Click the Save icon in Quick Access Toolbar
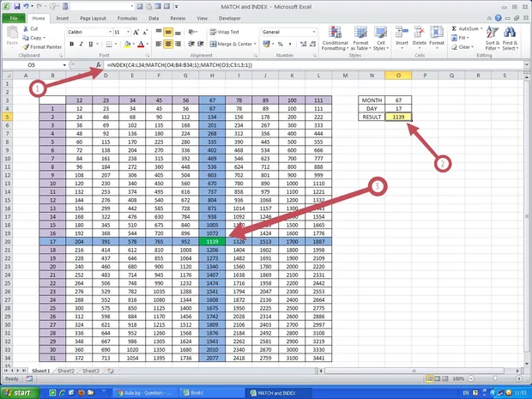 [17, 7]
